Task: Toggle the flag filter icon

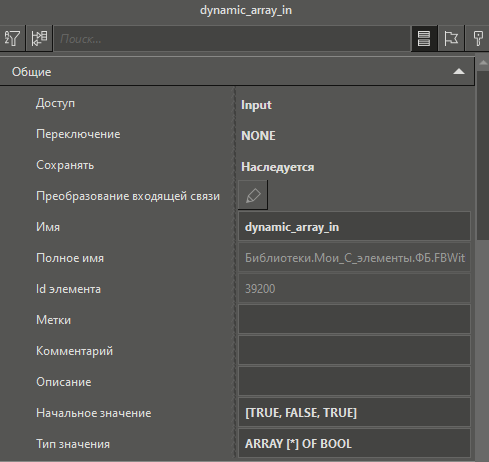Action: [x=451, y=39]
